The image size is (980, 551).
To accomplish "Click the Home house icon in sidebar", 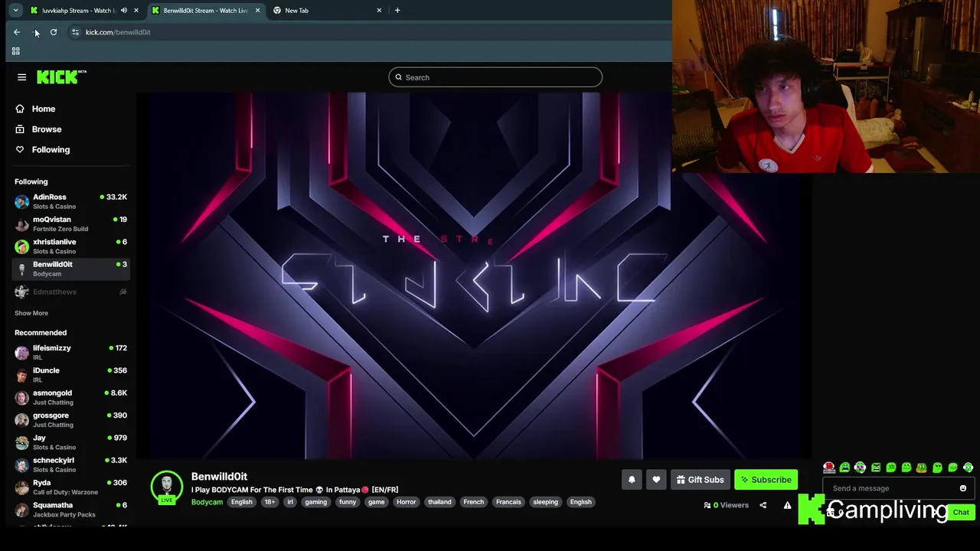I will pos(20,109).
